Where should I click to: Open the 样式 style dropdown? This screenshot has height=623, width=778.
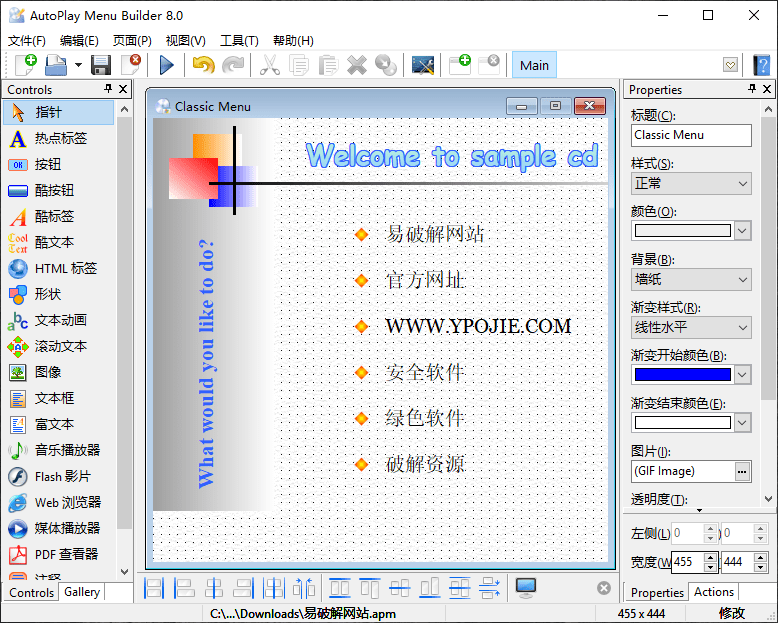point(691,184)
